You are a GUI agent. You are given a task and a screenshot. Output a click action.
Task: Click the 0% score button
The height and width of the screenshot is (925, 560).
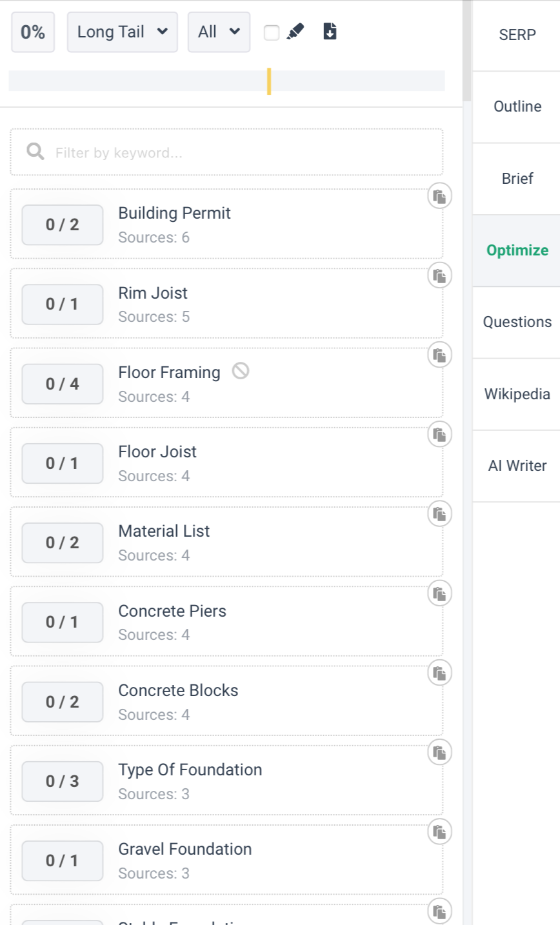(x=33, y=32)
